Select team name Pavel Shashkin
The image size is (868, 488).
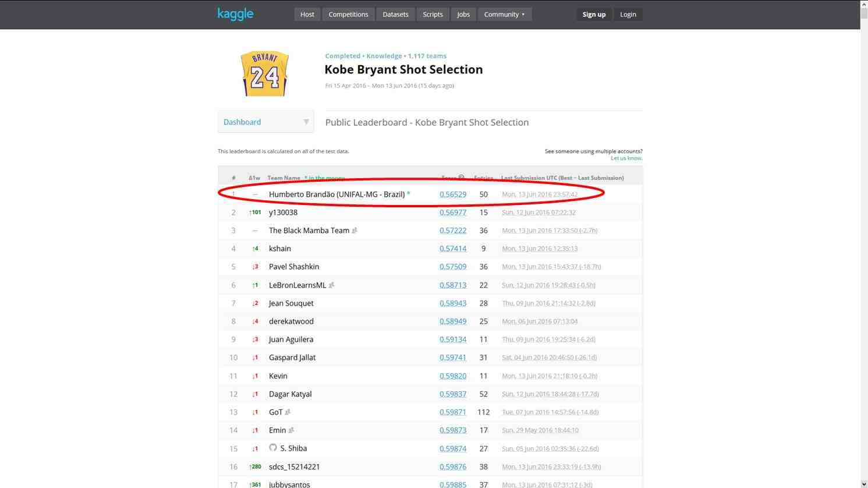(x=294, y=267)
